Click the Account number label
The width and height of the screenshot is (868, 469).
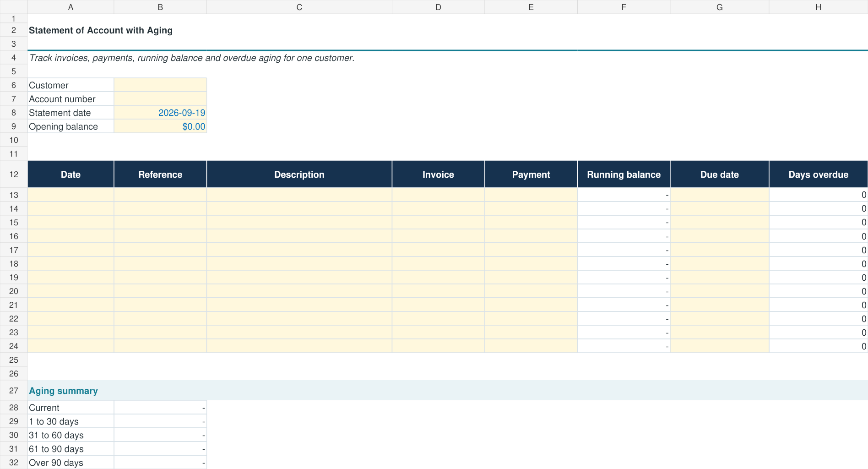coord(62,99)
